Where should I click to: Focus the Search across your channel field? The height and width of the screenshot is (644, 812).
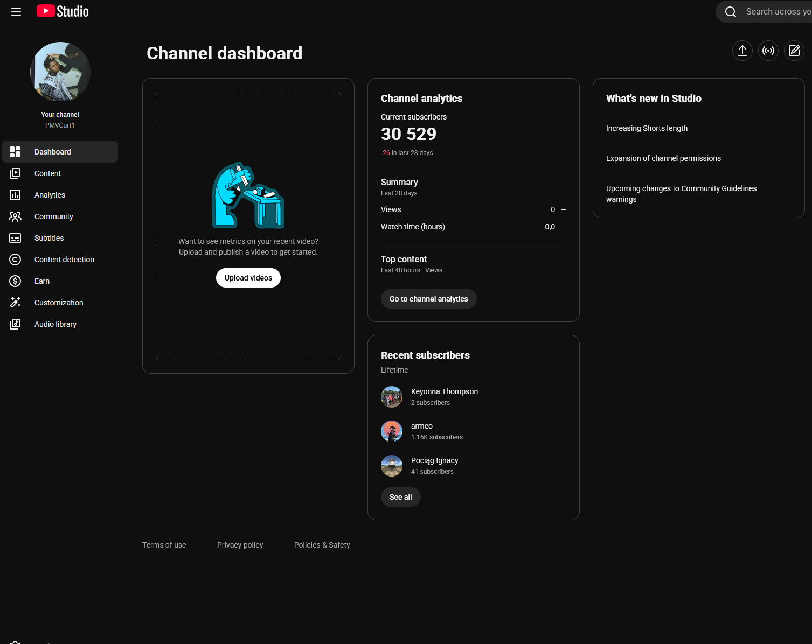click(x=778, y=12)
